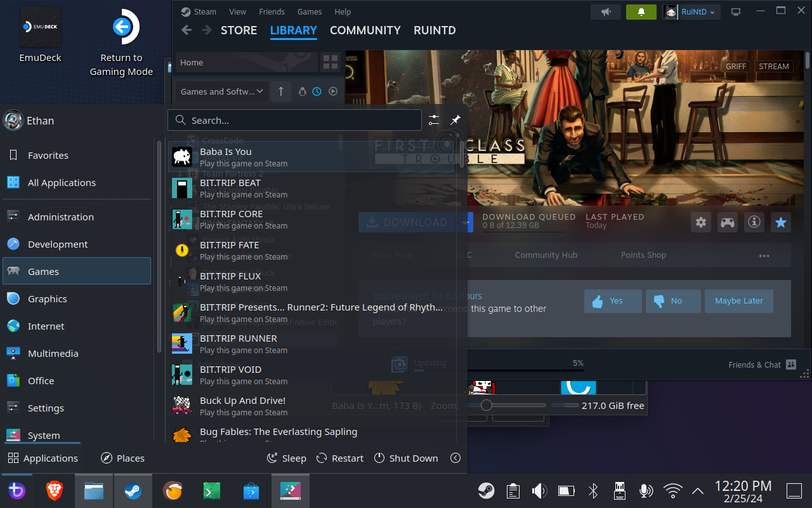
Task: Put the system to Sleep
Action: (287, 458)
